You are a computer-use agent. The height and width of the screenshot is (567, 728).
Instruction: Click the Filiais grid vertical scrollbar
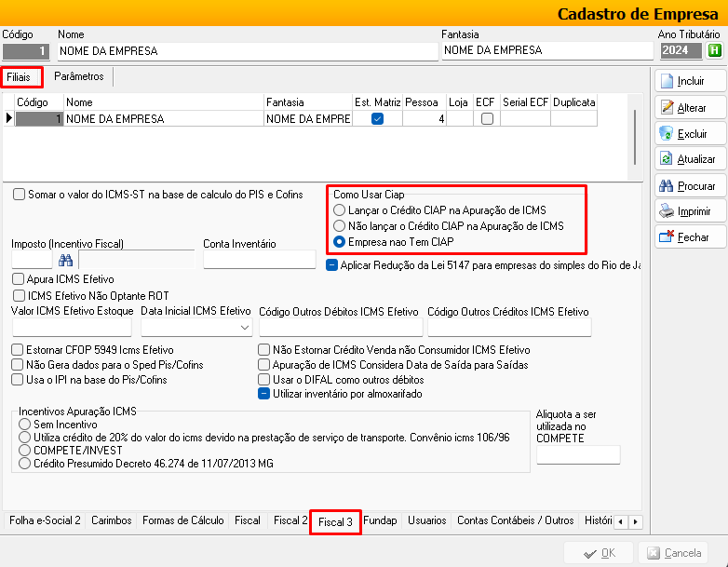(x=635, y=137)
